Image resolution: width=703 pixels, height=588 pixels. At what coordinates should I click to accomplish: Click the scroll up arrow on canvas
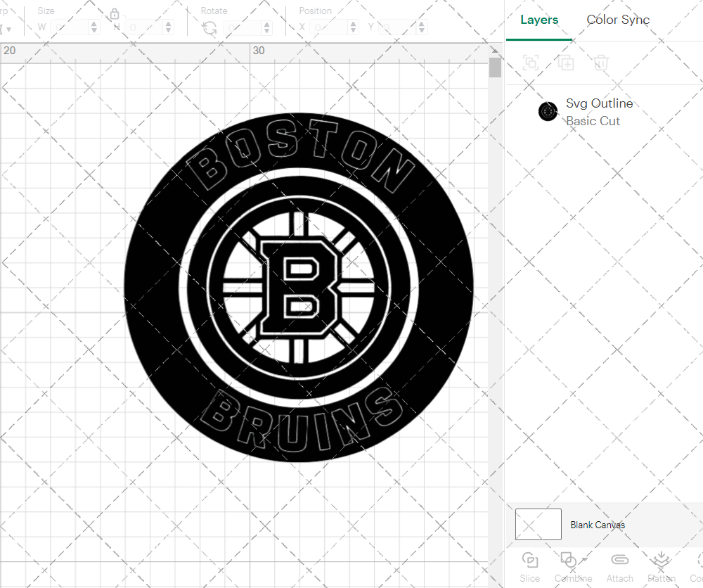(495, 50)
